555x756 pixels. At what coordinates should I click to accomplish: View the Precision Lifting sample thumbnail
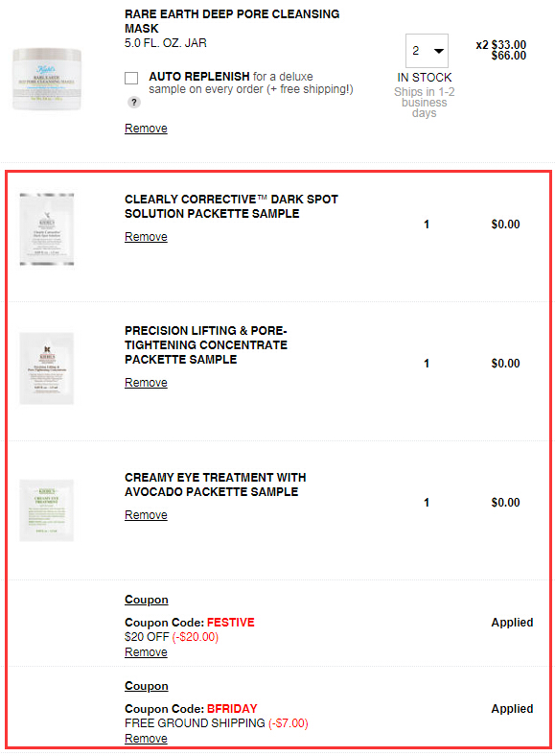[47, 368]
